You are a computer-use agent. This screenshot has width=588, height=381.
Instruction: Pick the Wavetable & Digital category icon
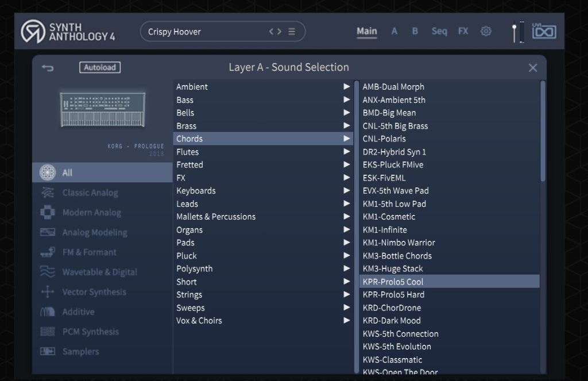click(47, 272)
